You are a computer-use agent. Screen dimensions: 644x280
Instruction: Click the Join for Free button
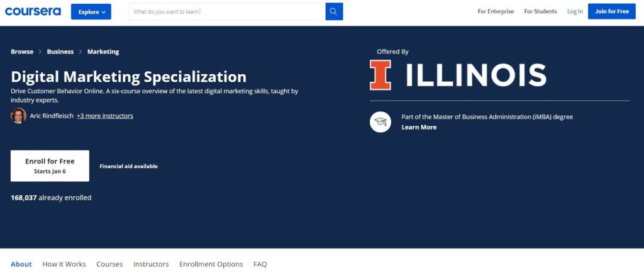coord(612,11)
